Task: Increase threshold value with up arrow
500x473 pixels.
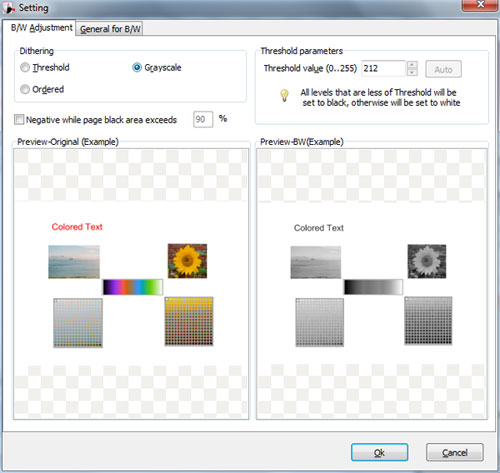Action: pyautogui.click(x=412, y=65)
